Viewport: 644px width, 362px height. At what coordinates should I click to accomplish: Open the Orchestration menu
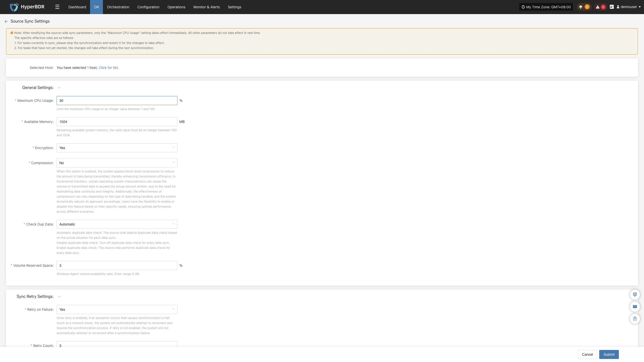[x=118, y=7]
